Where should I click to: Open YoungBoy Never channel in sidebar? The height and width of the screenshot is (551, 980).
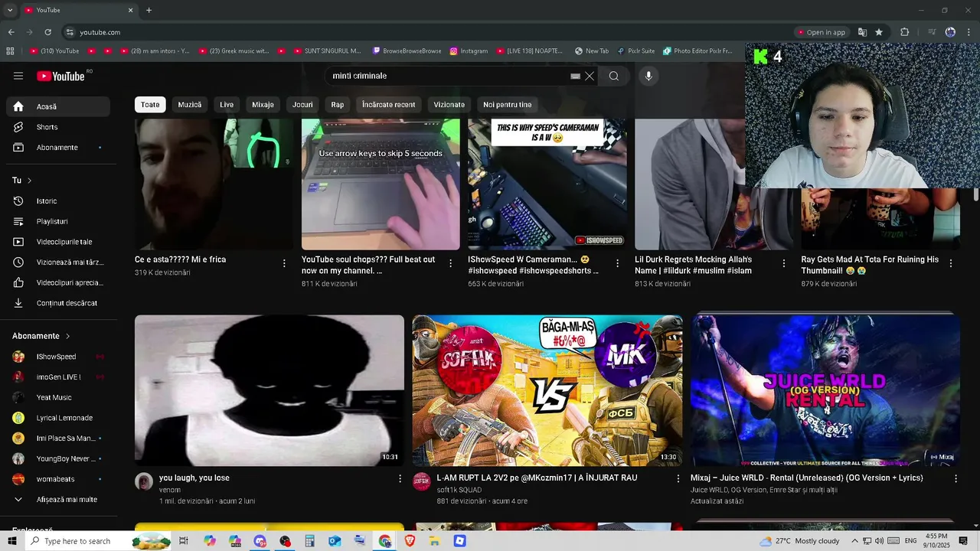[x=57, y=458]
